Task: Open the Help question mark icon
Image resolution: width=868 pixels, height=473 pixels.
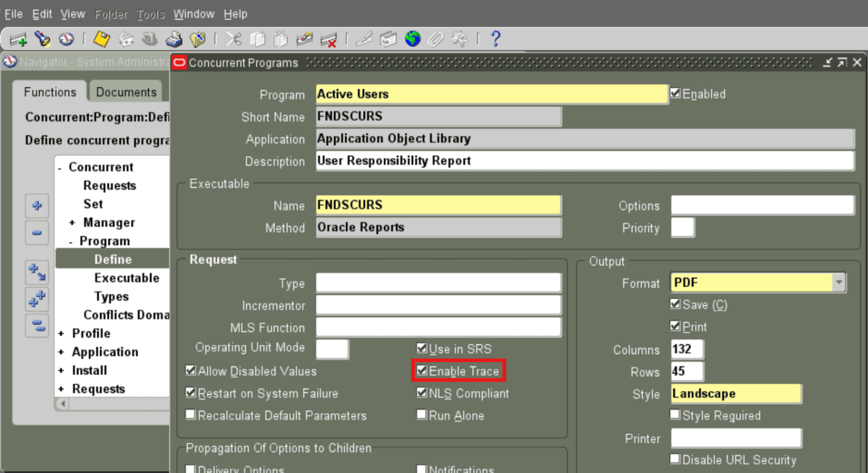Action: [495, 39]
